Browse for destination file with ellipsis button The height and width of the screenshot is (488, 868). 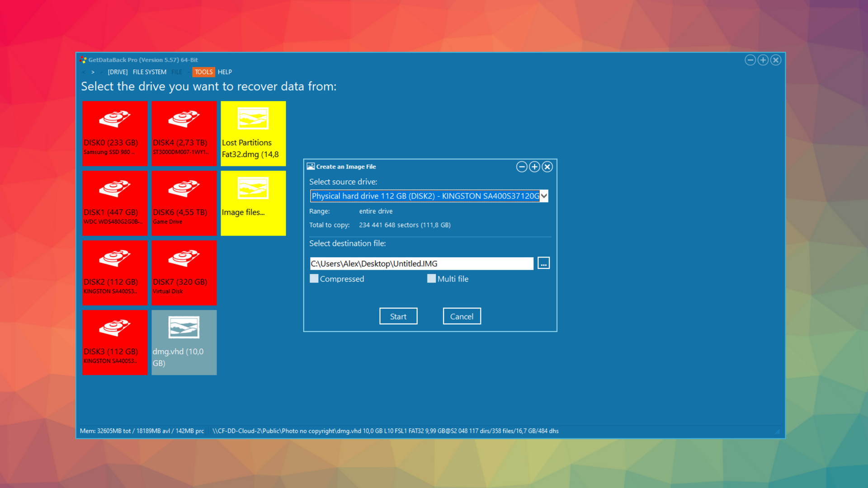(543, 263)
